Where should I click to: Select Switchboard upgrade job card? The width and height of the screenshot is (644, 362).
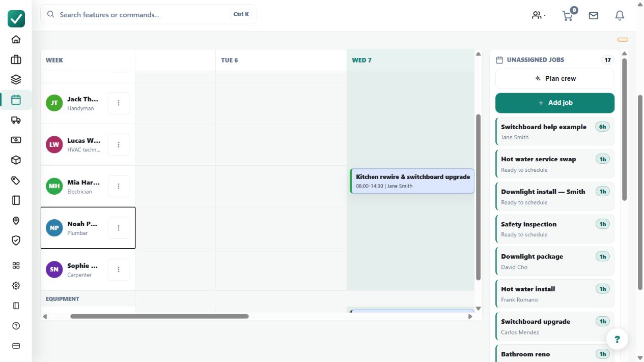pos(555,326)
